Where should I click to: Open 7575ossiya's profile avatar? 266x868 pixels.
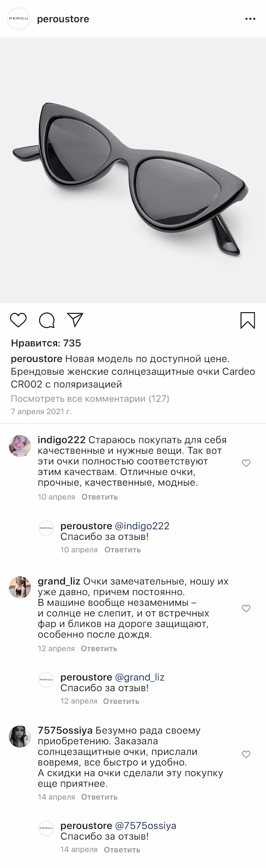point(20,736)
